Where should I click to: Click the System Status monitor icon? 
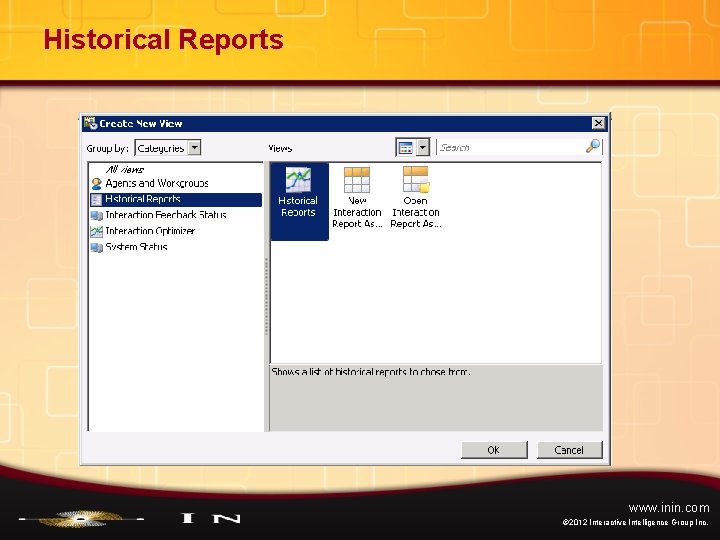tap(96, 248)
